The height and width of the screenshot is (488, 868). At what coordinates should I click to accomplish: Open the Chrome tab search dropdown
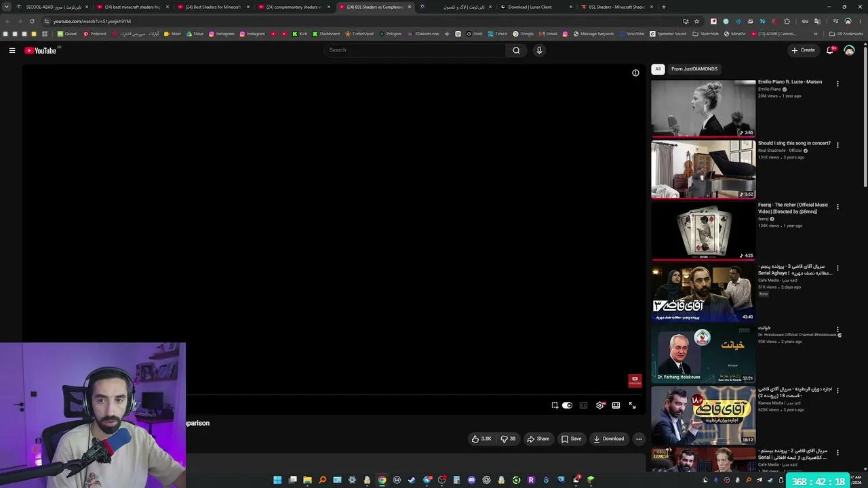tap(7, 7)
